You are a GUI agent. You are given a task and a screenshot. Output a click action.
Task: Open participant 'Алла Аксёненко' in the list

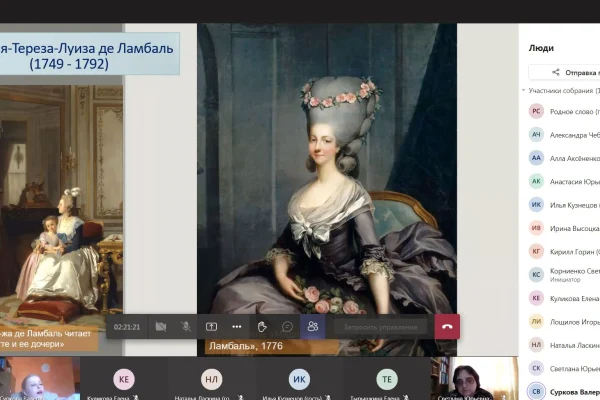tap(562, 158)
